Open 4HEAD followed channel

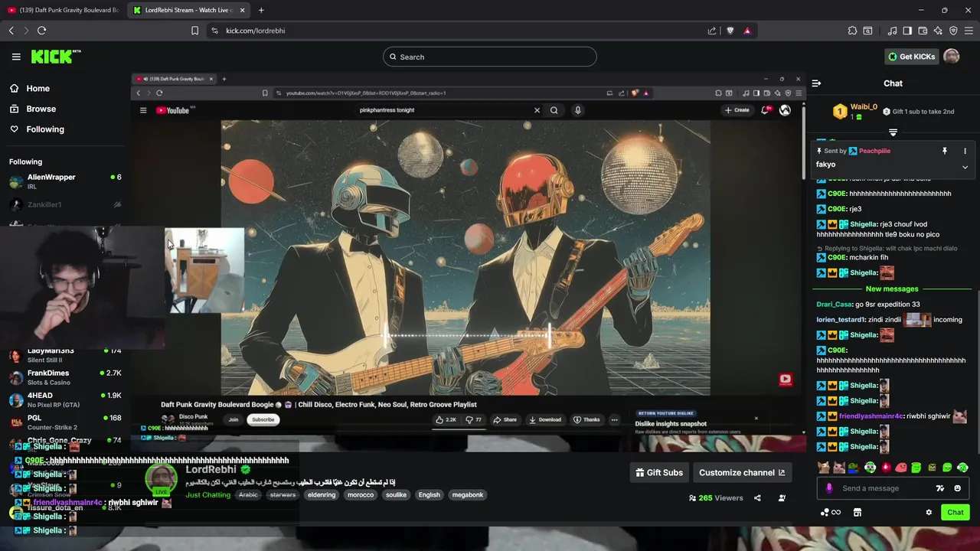tap(65, 399)
